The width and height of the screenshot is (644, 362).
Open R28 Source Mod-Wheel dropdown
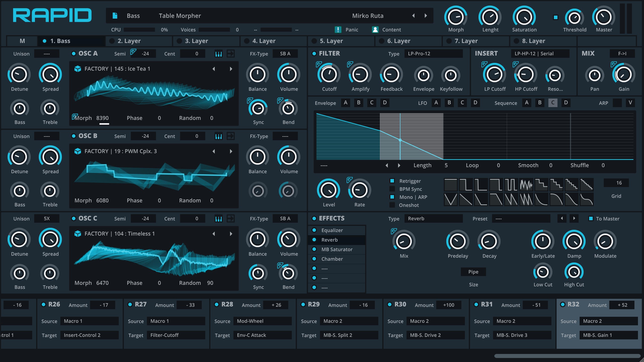pos(262,321)
